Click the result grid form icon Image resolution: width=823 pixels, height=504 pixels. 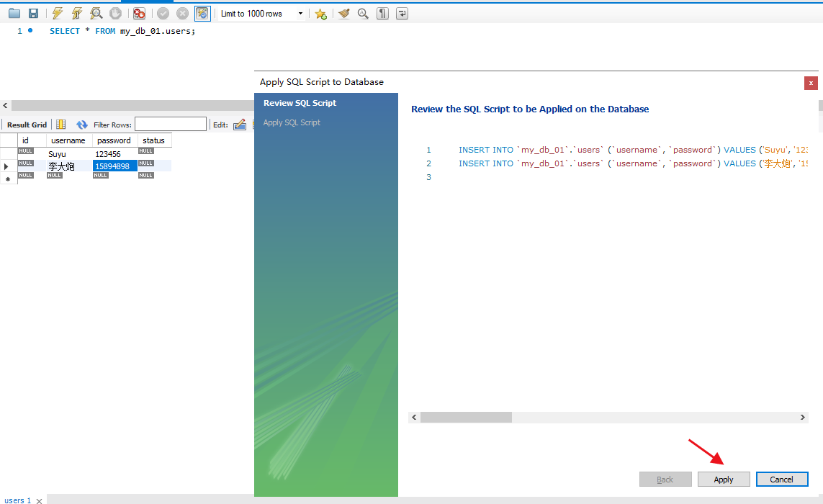tap(61, 125)
